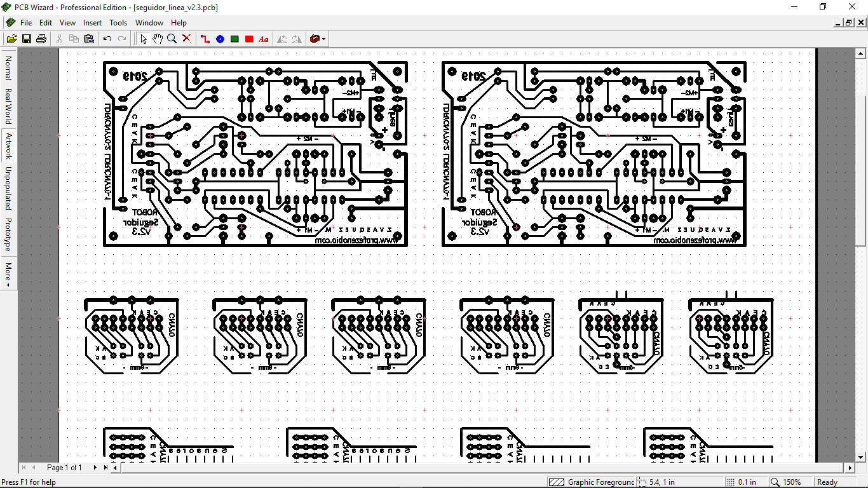Click the Ready status text

(x=827, y=482)
